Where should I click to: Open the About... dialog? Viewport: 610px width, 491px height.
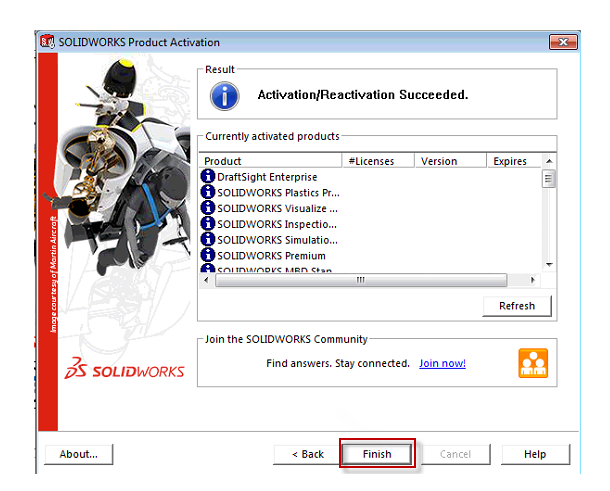79,454
